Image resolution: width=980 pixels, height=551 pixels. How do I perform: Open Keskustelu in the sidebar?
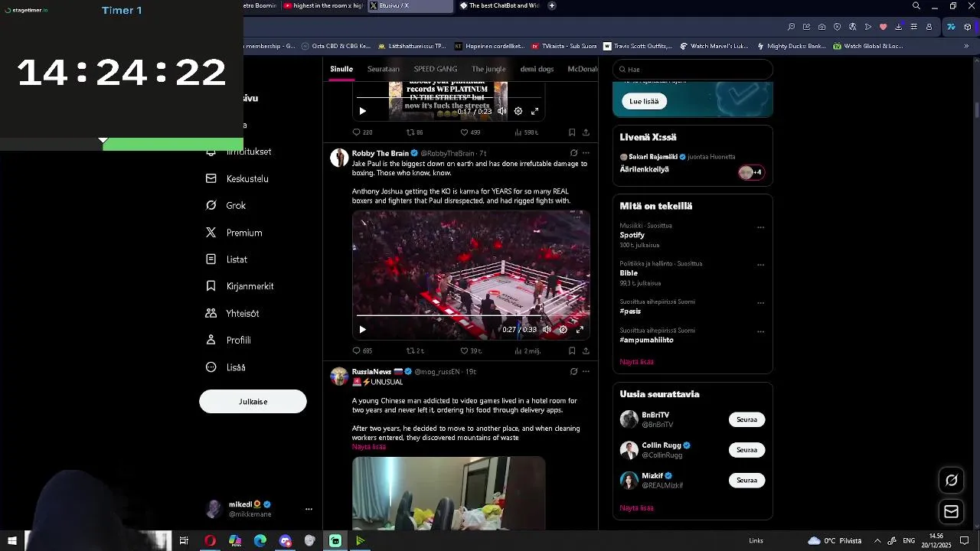pyautogui.click(x=237, y=178)
